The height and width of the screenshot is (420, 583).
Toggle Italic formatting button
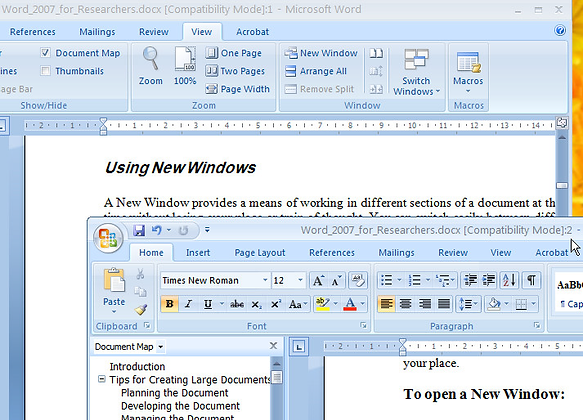[x=189, y=304]
